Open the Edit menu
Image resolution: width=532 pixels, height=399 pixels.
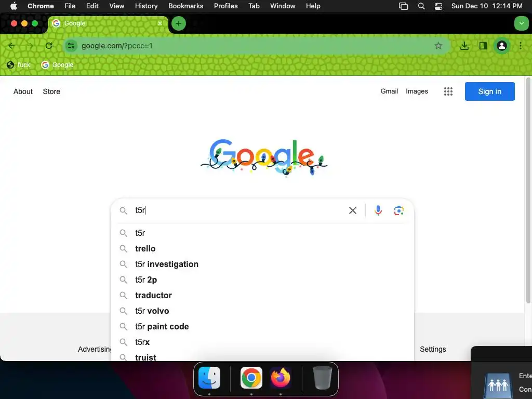(92, 6)
